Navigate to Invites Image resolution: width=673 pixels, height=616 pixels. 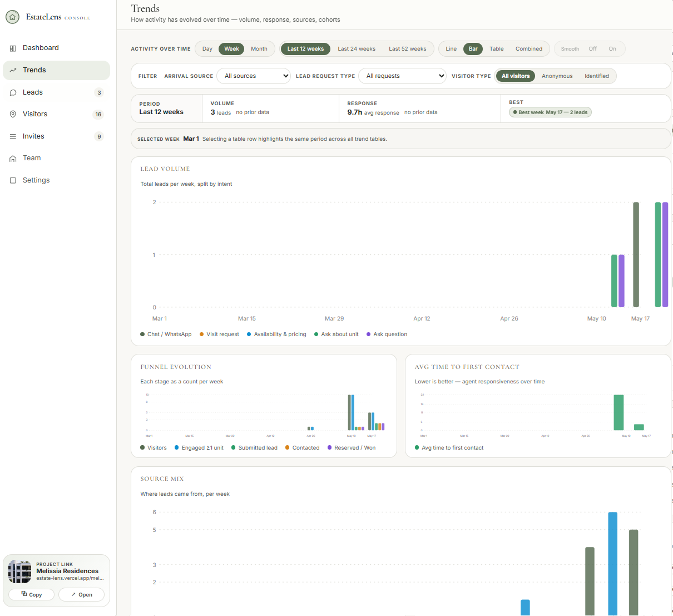(56, 136)
